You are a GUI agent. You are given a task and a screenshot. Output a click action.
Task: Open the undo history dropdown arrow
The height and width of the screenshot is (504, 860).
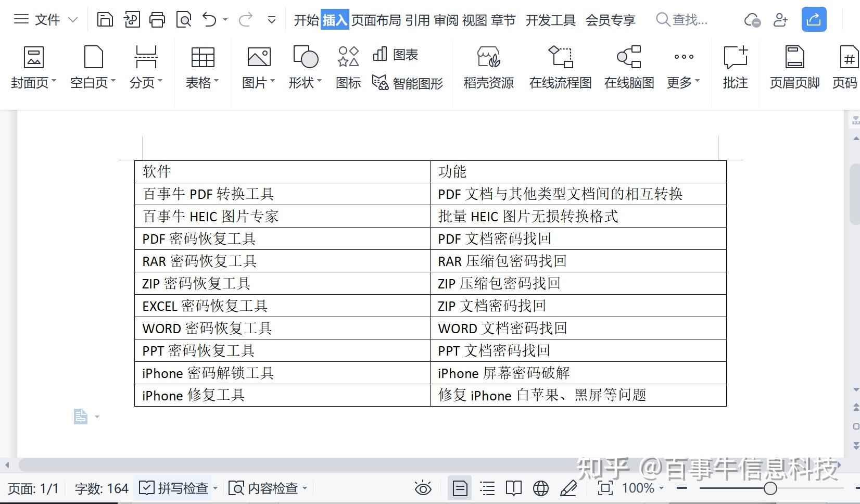click(x=225, y=20)
